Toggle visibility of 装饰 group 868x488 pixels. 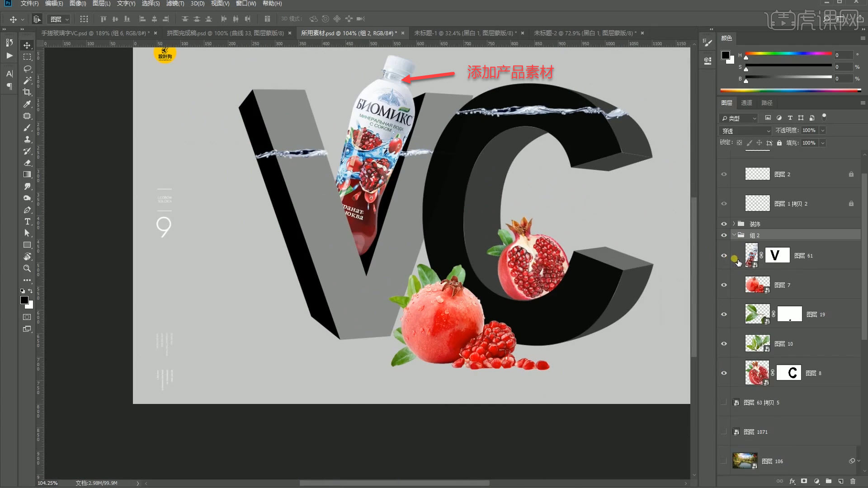click(724, 224)
